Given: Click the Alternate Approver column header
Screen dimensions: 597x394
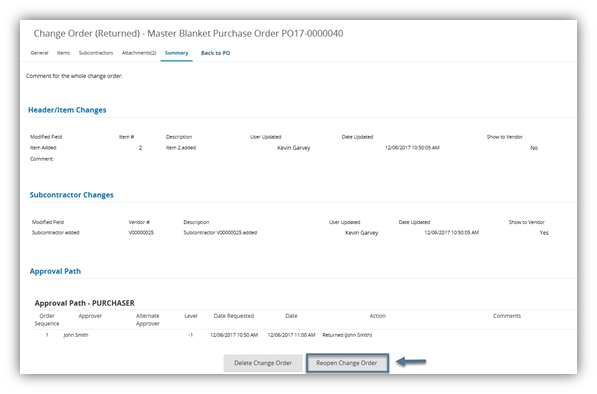Looking at the screenshot, I should click(147, 320).
